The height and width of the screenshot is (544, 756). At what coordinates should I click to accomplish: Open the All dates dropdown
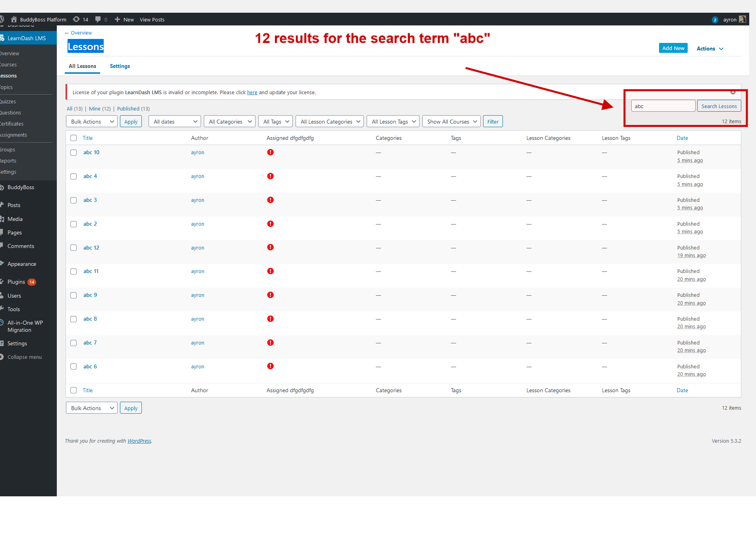175,122
